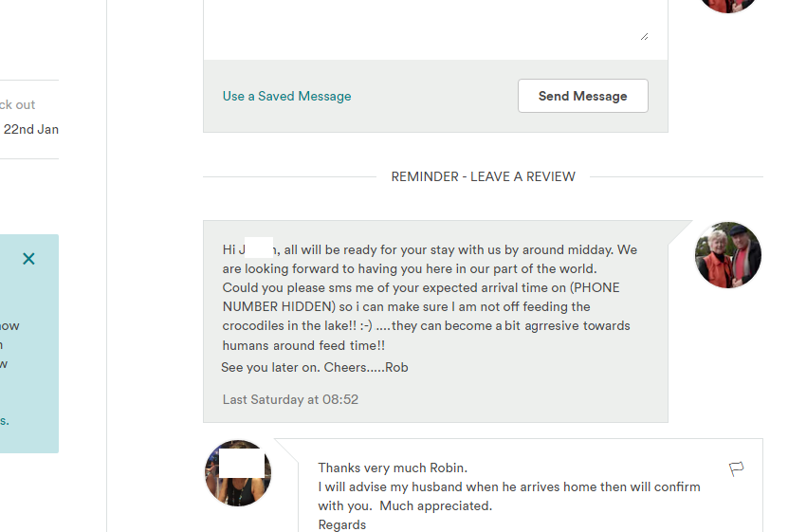788x532 pixels.
Task: Open the guest's profile photo
Action: 238,473
